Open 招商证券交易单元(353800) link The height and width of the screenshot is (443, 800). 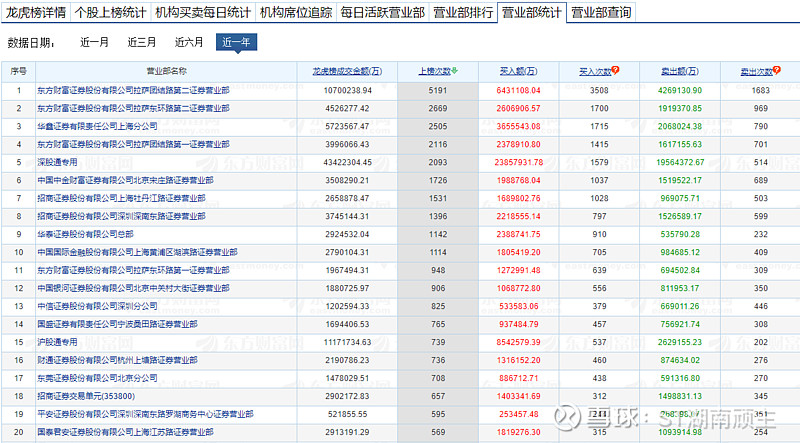(86, 396)
